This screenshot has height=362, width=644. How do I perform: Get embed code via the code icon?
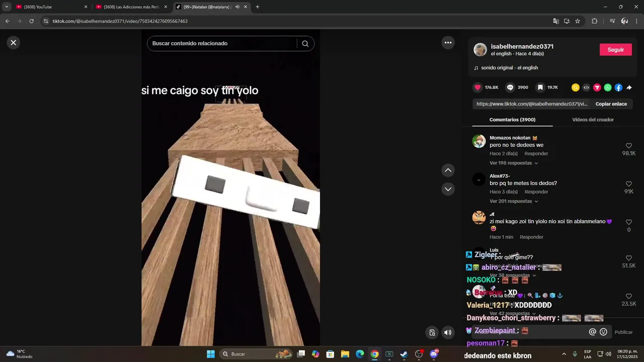click(586, 87)
